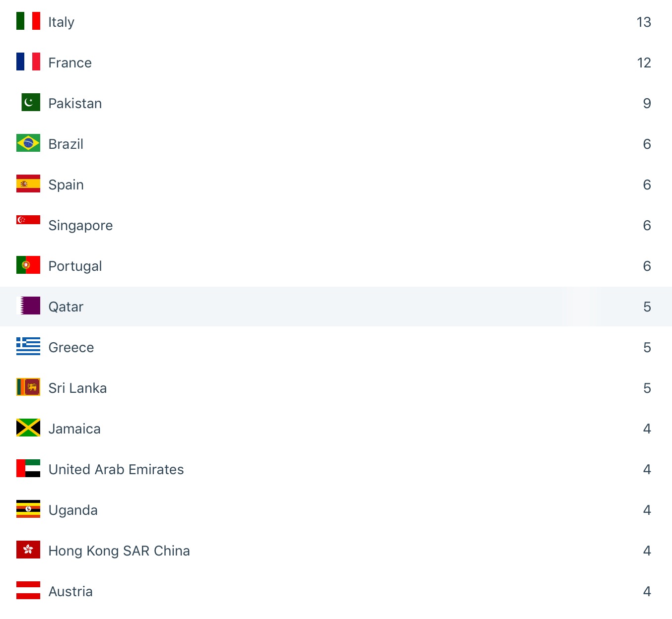Viewport: 672px width, 619px height.
Task: Click the Uganda flag icon
Action: click(x=28, y=509)
